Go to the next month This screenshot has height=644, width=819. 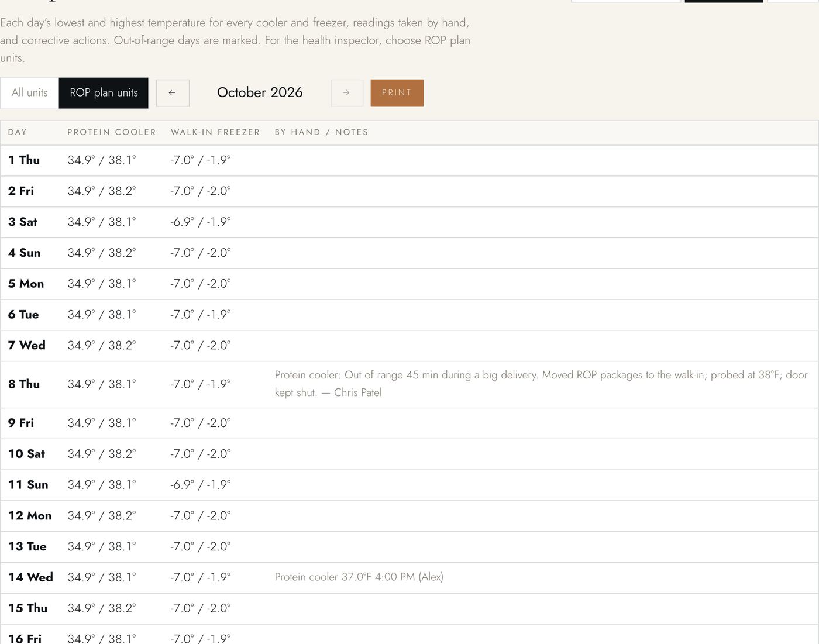pyautogui.click(x=347, y=93)
